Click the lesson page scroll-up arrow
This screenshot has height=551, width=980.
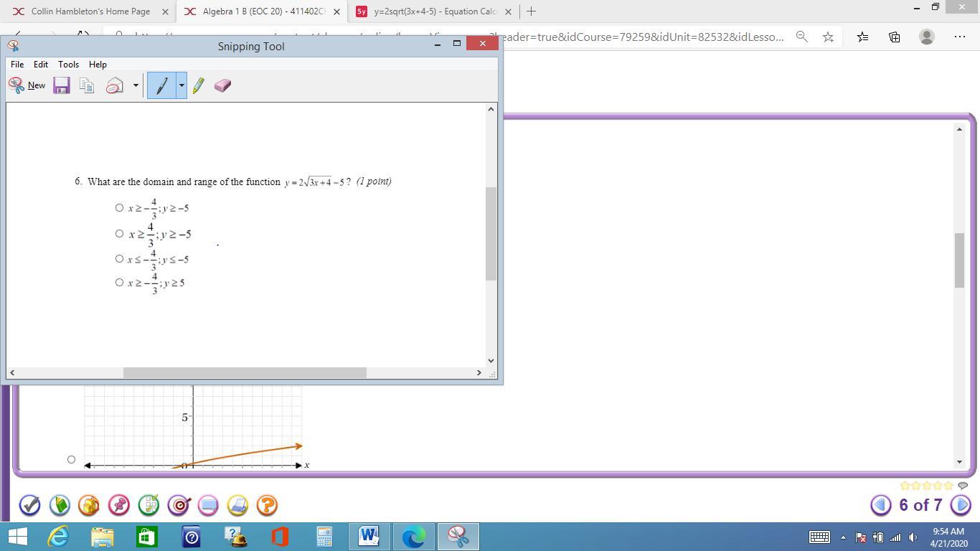[x=959, y=129]
